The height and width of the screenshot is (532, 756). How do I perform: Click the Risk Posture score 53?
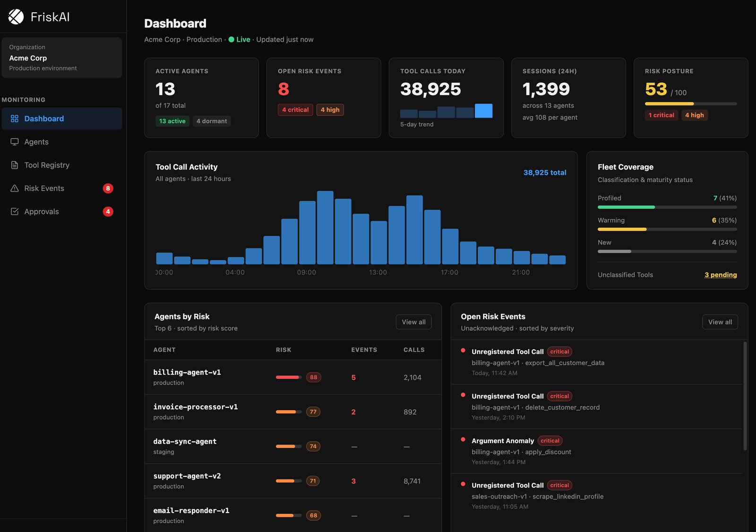[656, 89]
